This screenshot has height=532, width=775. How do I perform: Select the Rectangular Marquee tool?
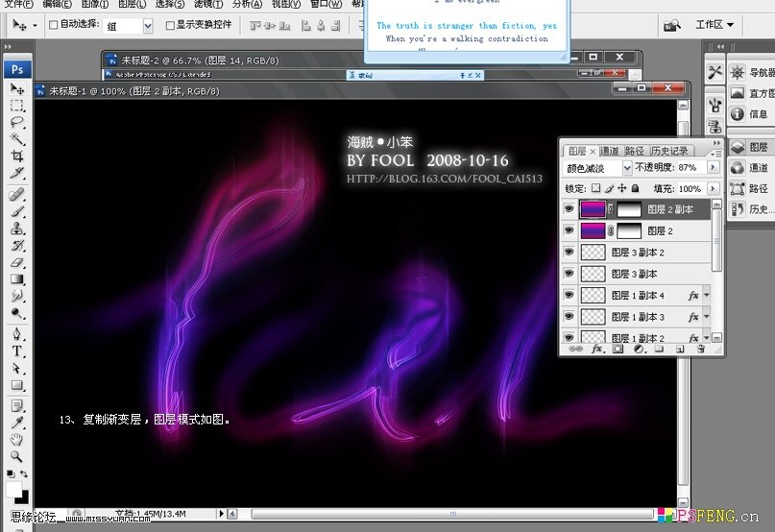(16, 106)
